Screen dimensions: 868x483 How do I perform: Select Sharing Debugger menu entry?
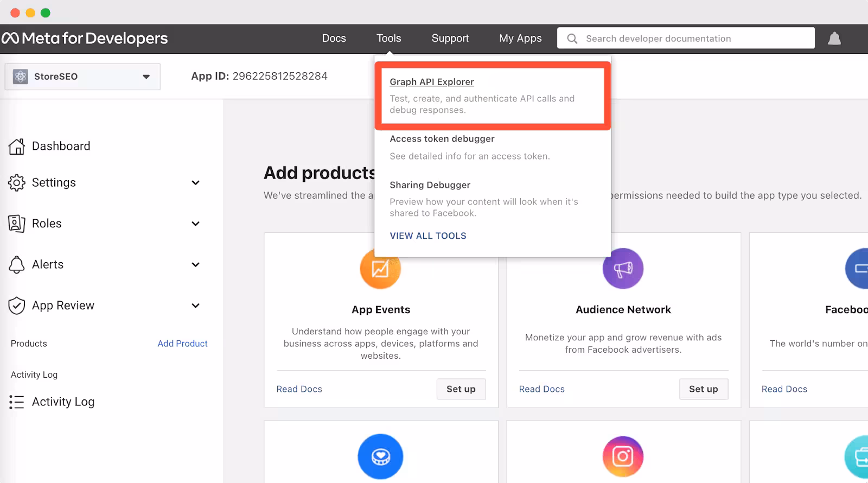click(x=430, y=185)
